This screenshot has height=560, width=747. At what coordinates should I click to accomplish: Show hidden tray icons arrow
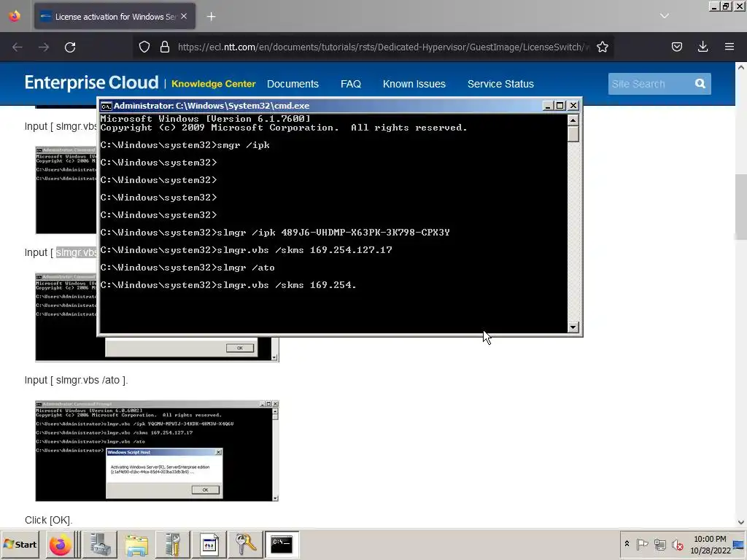coord(627,544)
